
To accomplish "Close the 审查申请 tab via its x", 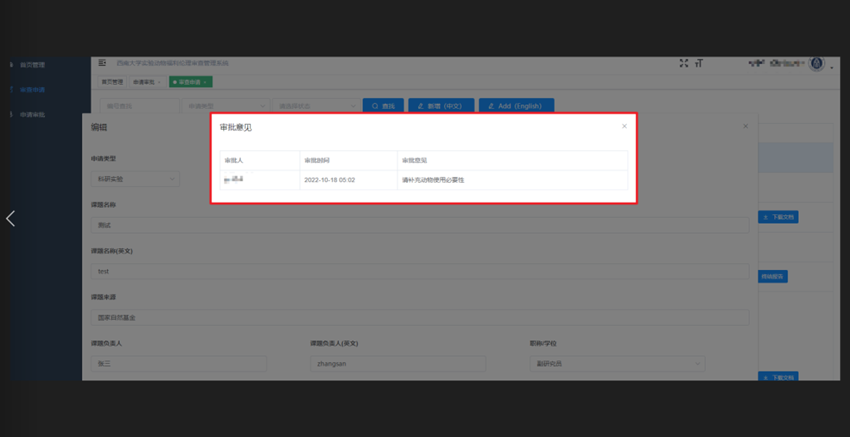I will [x=205, y=82].
